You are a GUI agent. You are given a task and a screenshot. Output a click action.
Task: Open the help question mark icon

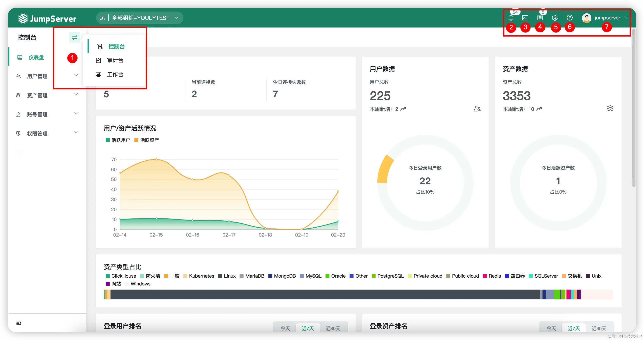pos(570,18)
